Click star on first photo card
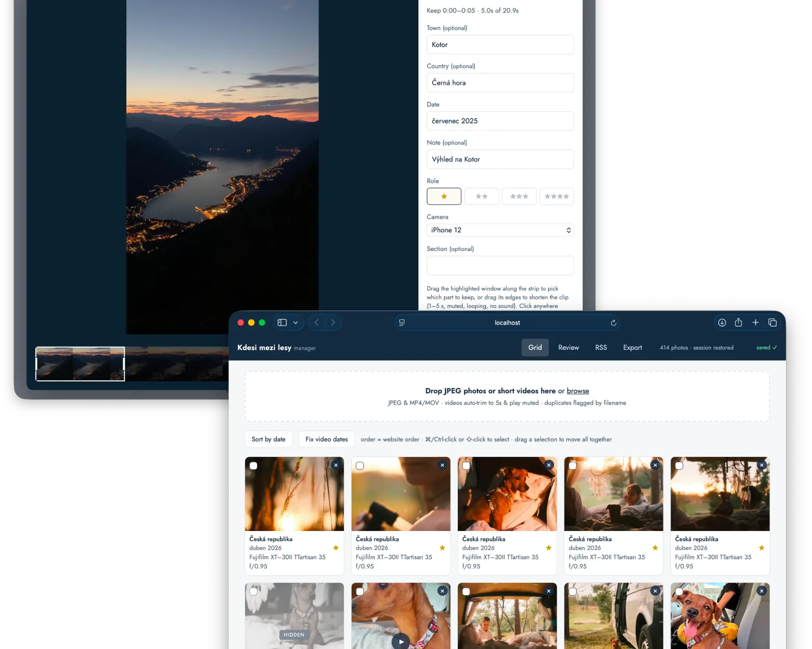 coord(336,548)
